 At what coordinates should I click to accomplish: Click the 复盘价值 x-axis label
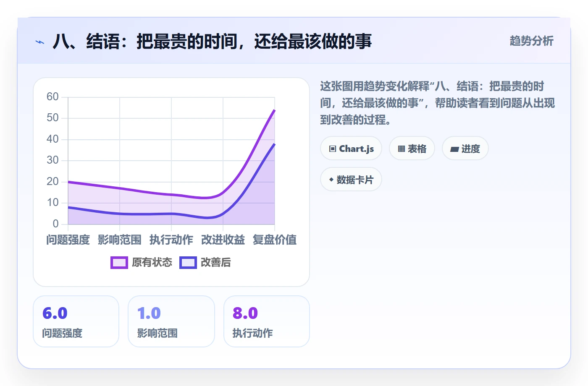pos(275,240)
